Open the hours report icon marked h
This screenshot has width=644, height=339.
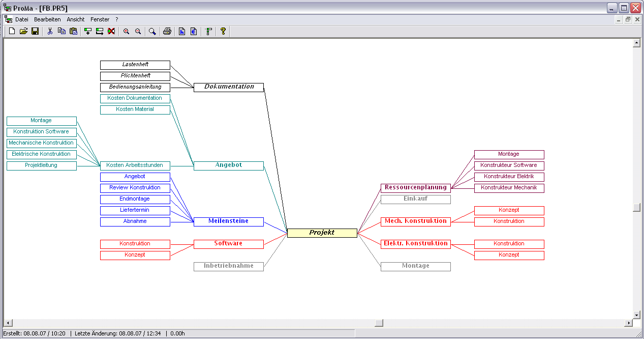pos(182,32)
